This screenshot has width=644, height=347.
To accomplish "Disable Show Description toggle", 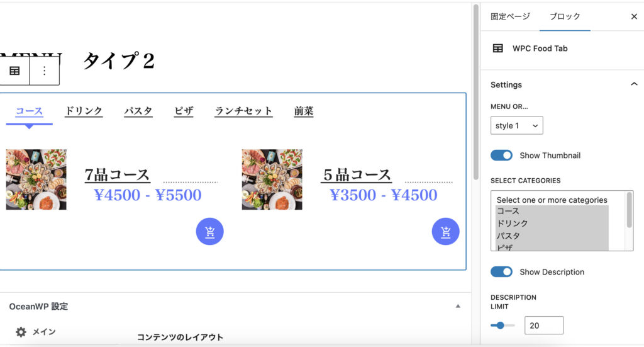I will click(x=501, y=272).
